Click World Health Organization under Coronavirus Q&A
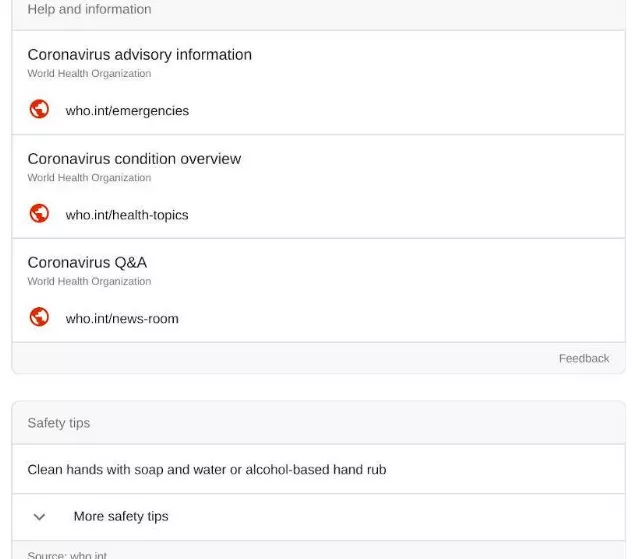The width and height of the screenshot is (640, 559). pos(89,281)
